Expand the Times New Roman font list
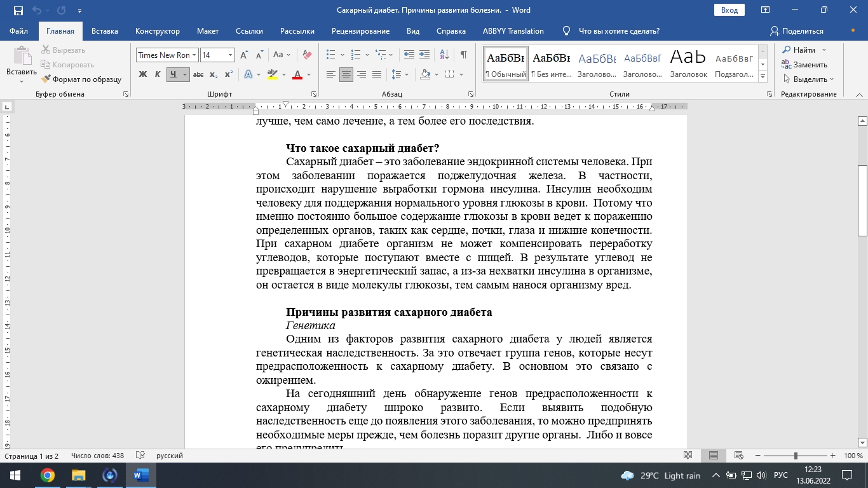The width and height of the screenshot is (868, 488). (194, 55)
